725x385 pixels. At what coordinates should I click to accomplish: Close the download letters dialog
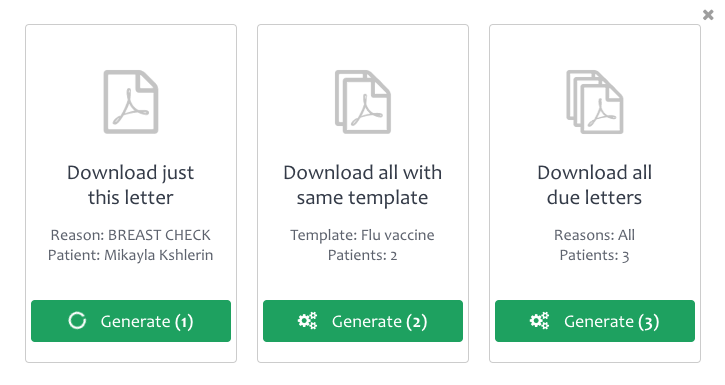point(708,15)
